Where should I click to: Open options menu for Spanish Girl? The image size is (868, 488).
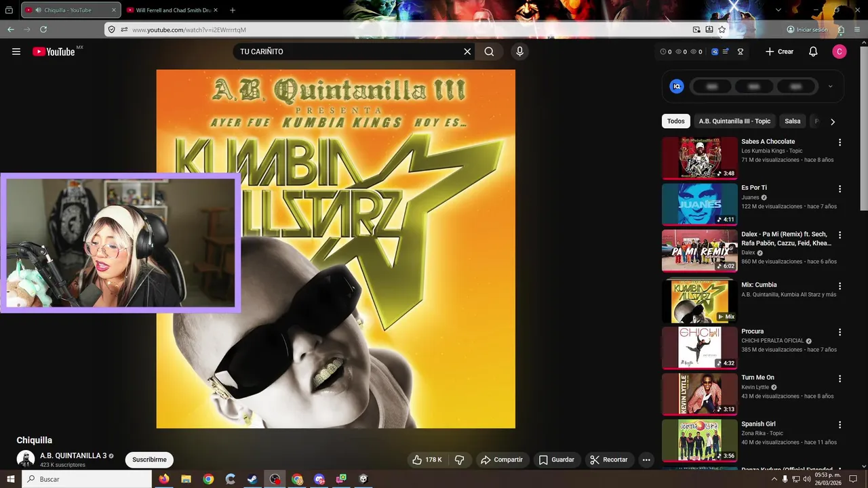(x=840, y=424)
